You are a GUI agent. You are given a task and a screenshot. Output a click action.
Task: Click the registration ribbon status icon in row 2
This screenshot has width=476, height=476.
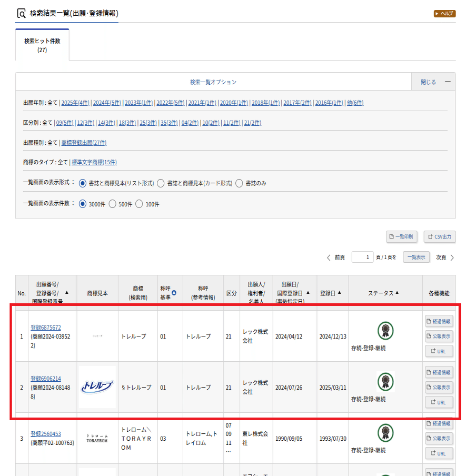(385, 382)
